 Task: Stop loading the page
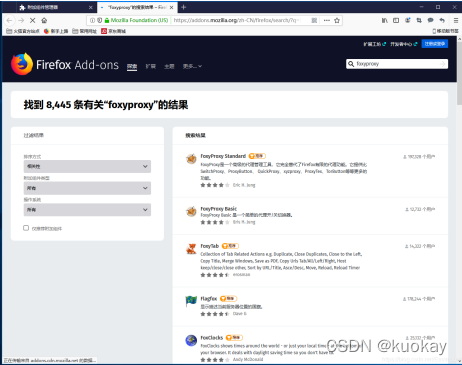coord(33,20)
